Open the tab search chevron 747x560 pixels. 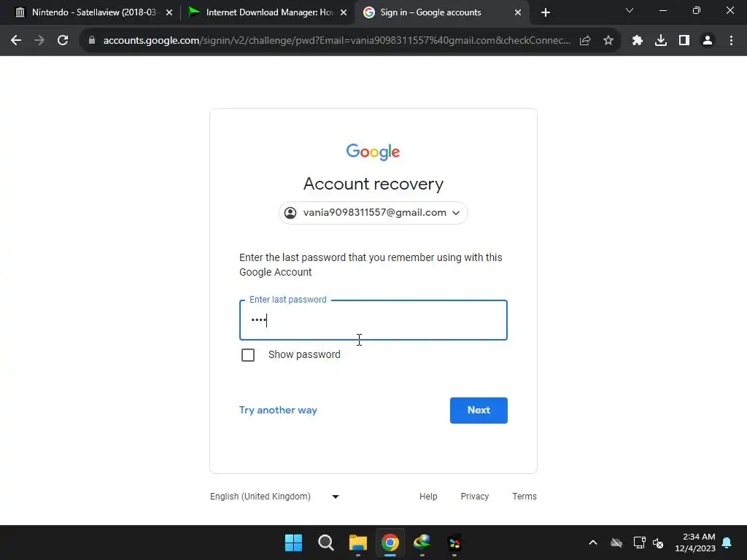tap(630, 10)
